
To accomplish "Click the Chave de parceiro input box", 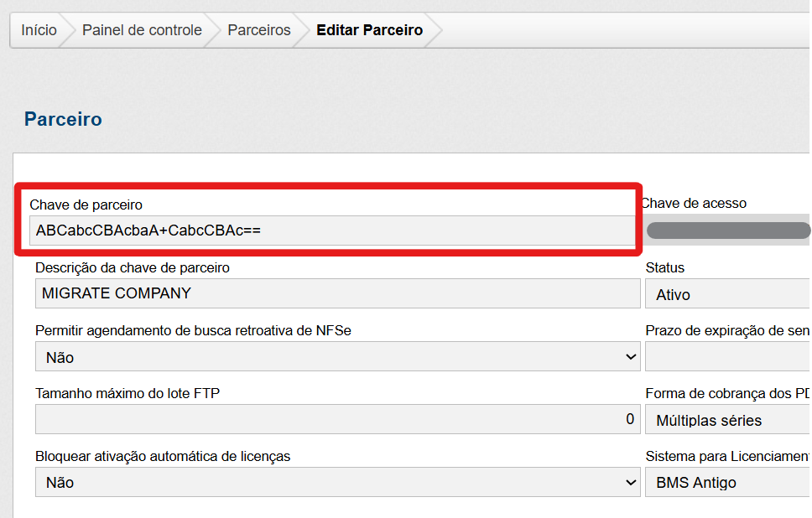I will click(331, 231).
